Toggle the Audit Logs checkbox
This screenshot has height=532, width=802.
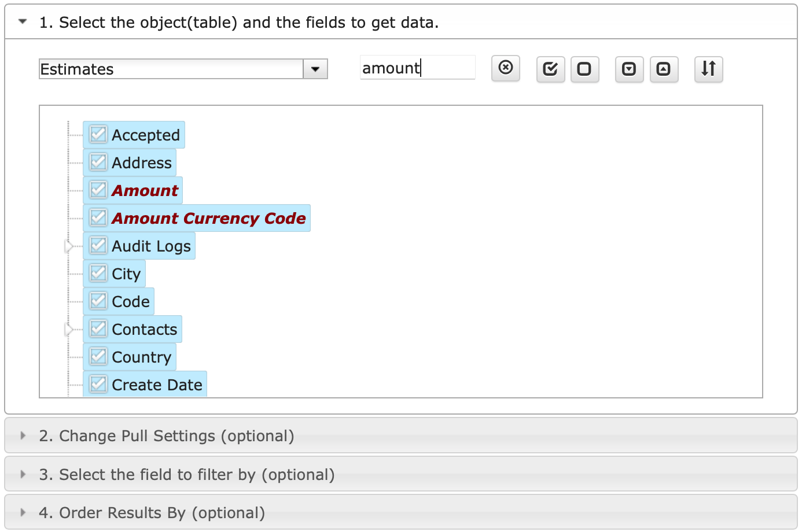[x=98, y=245]
